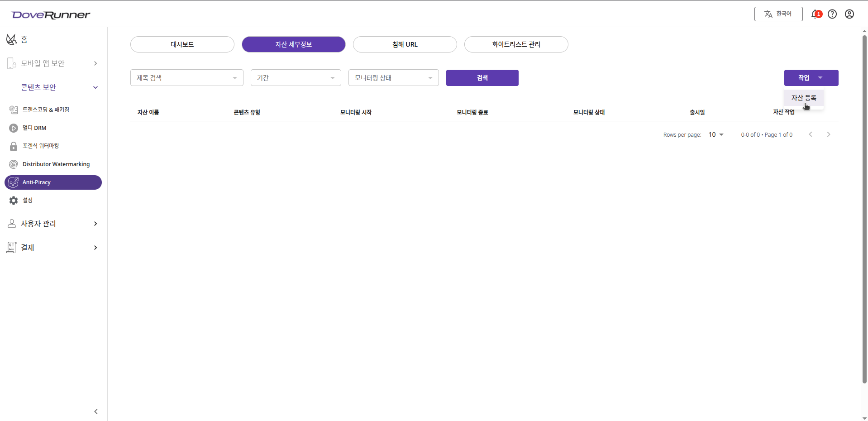Switch to the 침해 URL tab
This screenshot has width=868, height=421.
405,44
